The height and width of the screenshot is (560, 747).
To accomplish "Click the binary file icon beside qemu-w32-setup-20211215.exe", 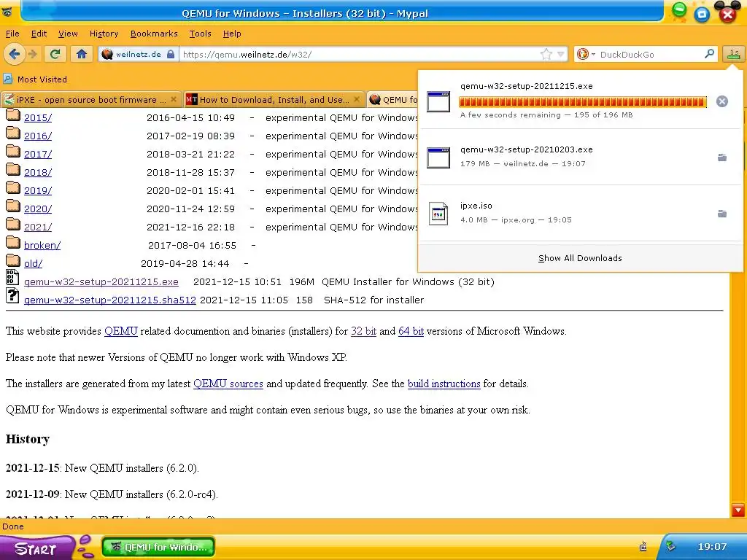I will (12, 278).
